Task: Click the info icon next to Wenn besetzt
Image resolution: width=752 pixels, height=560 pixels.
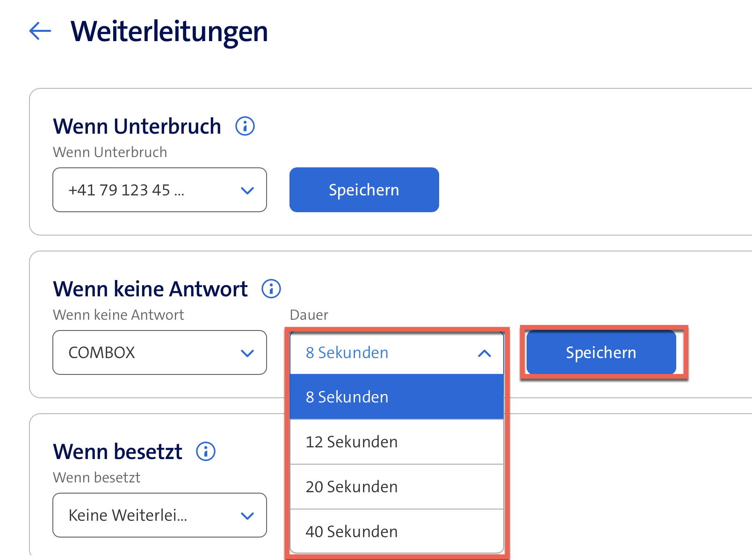Action: pos(205,452)
